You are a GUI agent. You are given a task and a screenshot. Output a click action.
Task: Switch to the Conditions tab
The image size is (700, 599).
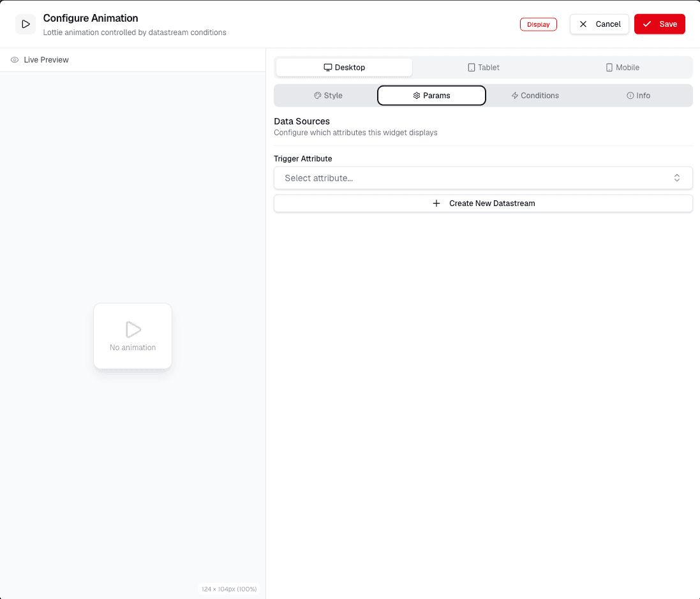click(535, 96)
